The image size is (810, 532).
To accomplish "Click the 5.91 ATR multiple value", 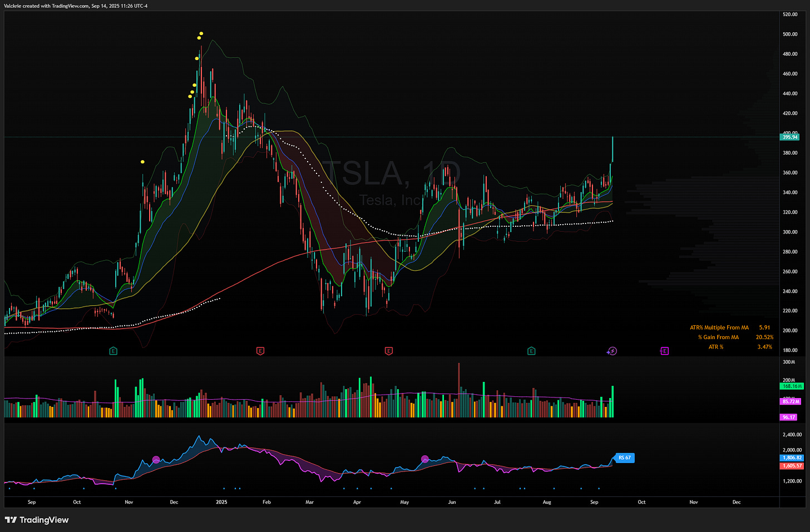I will [x=764, y=327].
